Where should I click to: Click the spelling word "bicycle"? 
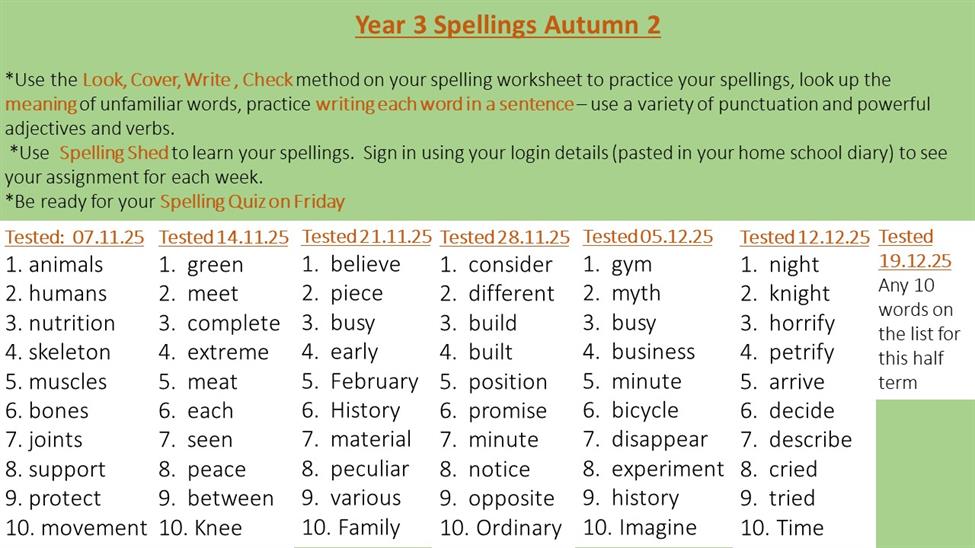coord(645,410)
